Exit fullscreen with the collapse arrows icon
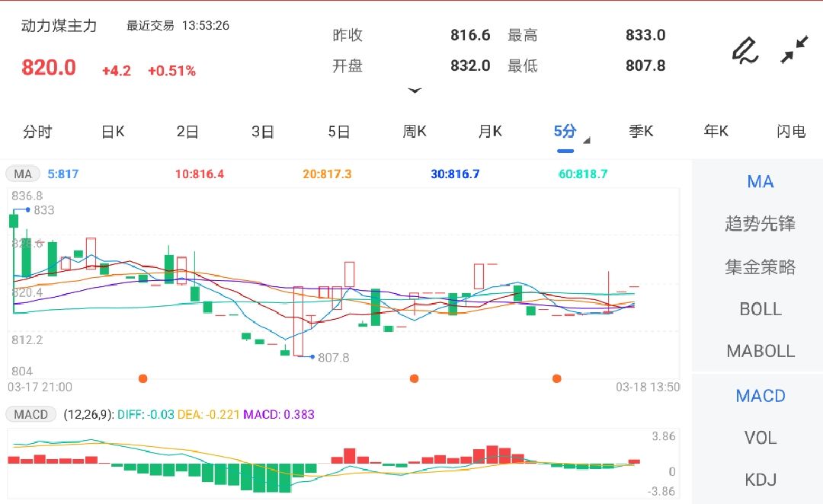This screenshot has width=823, height=504. [794, 49]
